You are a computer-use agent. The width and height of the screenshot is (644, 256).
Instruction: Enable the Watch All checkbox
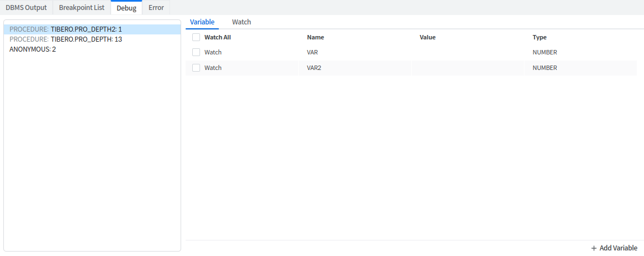click(x=196, y=37)
